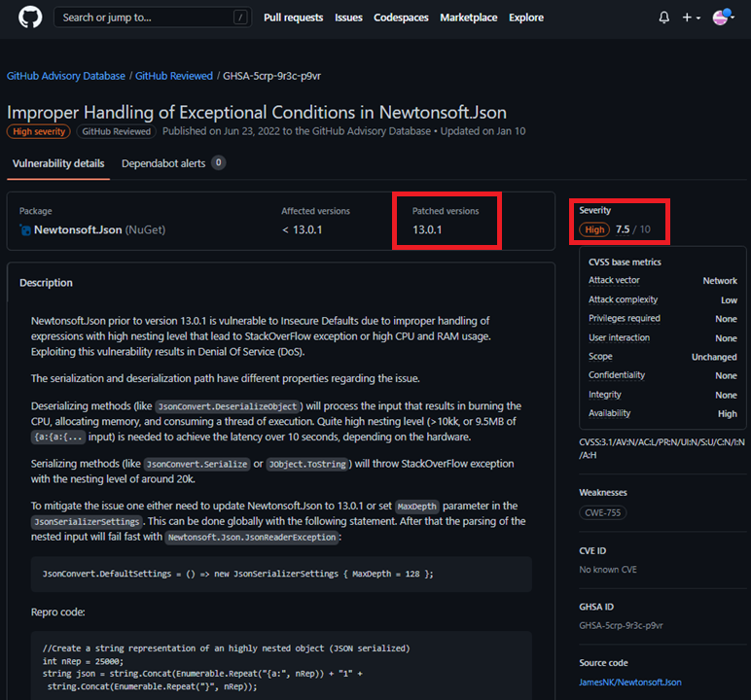
Task: Open the user avatar menu
Action: click(723, 17)
